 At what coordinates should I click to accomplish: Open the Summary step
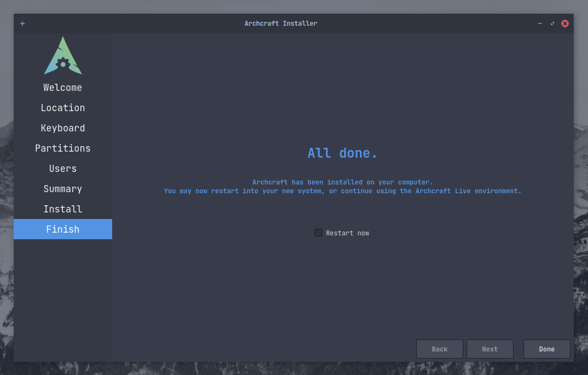pyautogui.click(x=62, y=189)
